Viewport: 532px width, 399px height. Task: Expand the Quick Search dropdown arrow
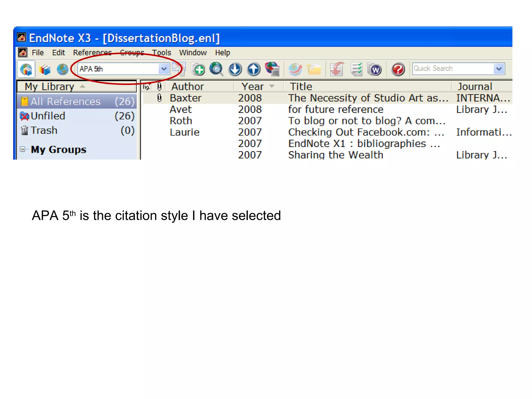click(x=499, y=69)
